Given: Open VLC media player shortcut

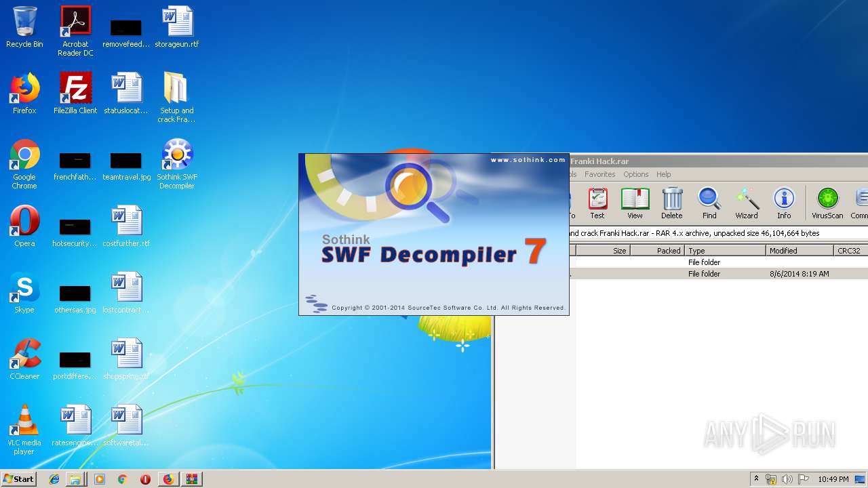Looking at the screenshot, I should [x=24, y=430].
